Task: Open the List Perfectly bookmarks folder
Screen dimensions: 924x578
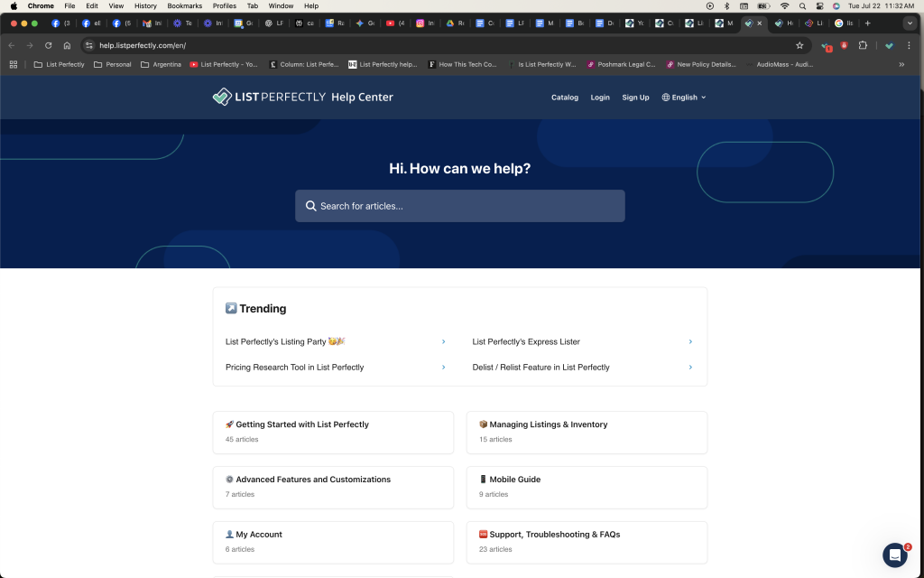Action: tap(59, 64)
